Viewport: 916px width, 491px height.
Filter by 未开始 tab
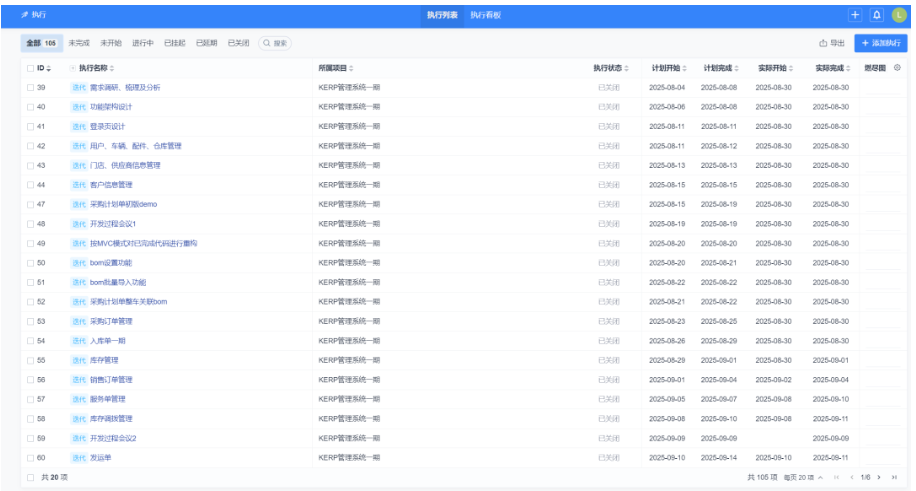(x=110, y=43)
